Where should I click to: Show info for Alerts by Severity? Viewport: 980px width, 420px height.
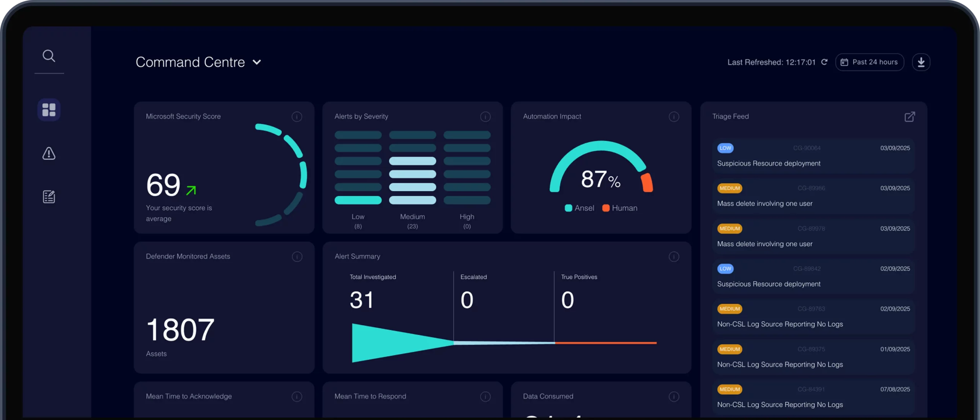pyautogui.click(x=485, y=117)
